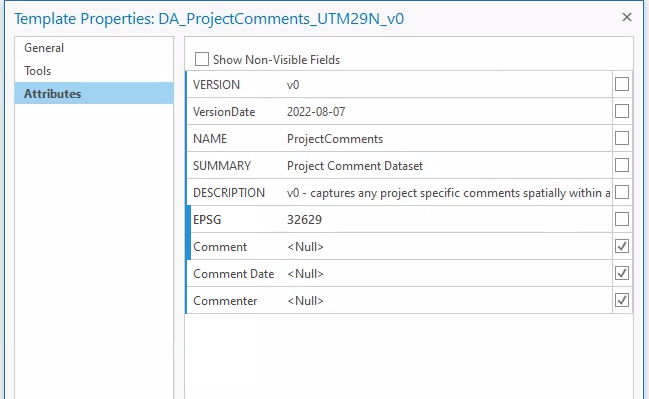Viewport: 649px width, 399px height.
Task: Uncheck the checkbox in the Comment row
Action: pos(622,246)
